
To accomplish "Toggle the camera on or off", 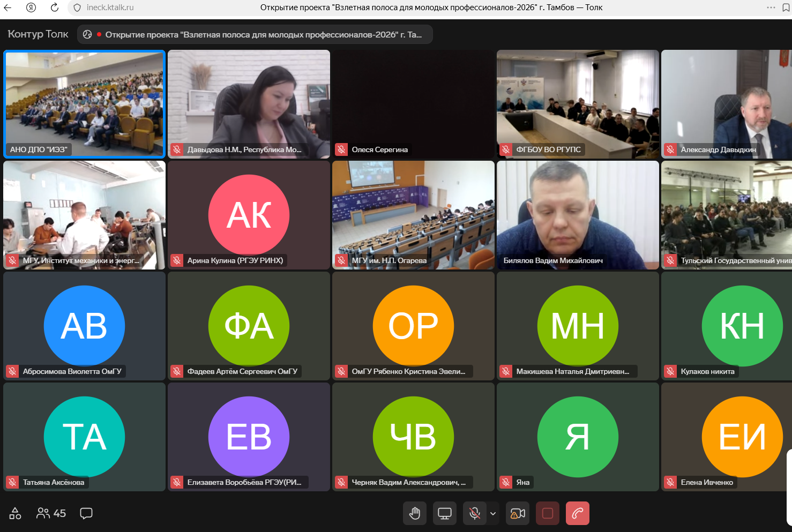I will (518, 513).
